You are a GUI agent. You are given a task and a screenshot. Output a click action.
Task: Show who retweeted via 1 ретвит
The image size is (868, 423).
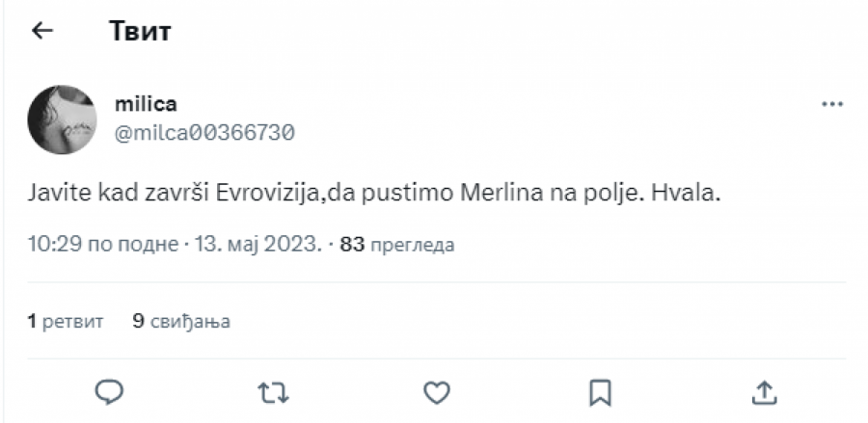coord(66,321)
